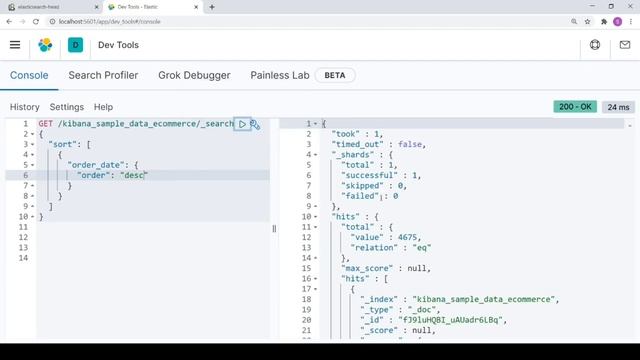Open the newsfeed mail icon
Viewport: 640px width, 360px height.
point(625,45)
